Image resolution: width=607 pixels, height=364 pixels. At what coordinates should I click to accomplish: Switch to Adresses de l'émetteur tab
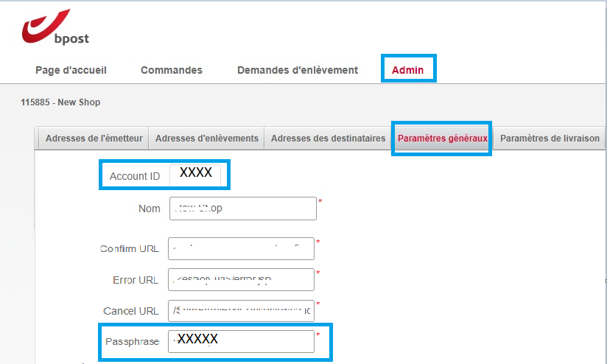coord(94,139)
